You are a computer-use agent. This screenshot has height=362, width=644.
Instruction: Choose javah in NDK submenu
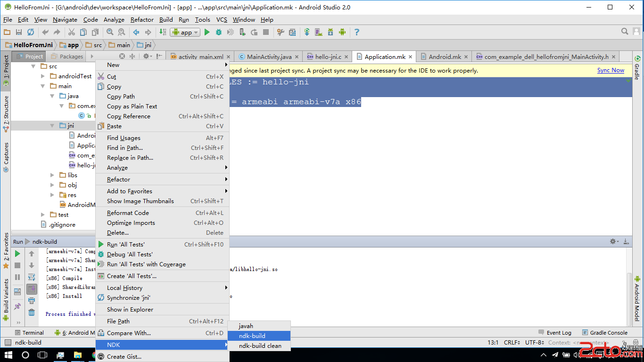pos(259,326)
